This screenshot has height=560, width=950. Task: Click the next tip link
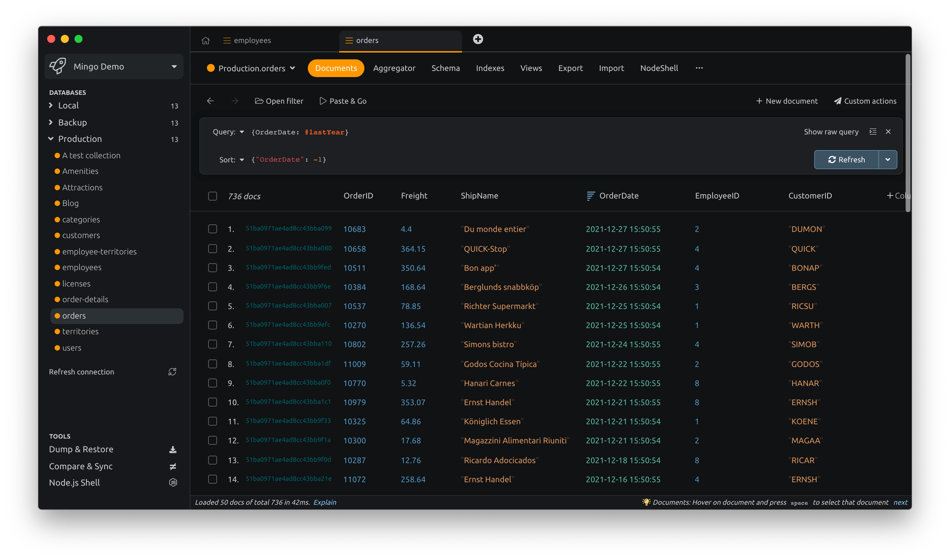tap(900, 502)
